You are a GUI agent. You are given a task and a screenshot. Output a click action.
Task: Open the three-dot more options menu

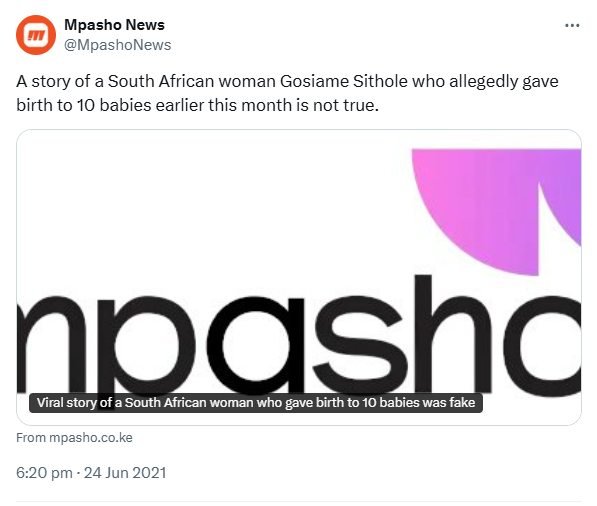(572, 26)
